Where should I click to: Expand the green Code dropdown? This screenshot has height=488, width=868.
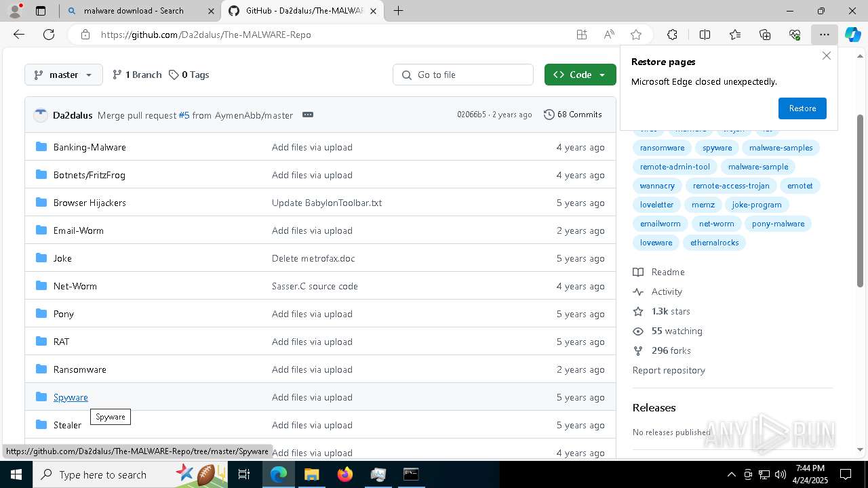(580, 75)
